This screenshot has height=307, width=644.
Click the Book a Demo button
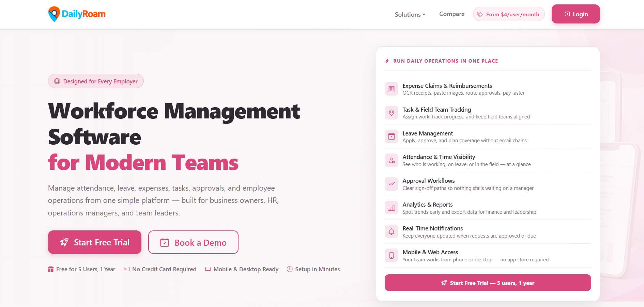click(x=193, y=242)
